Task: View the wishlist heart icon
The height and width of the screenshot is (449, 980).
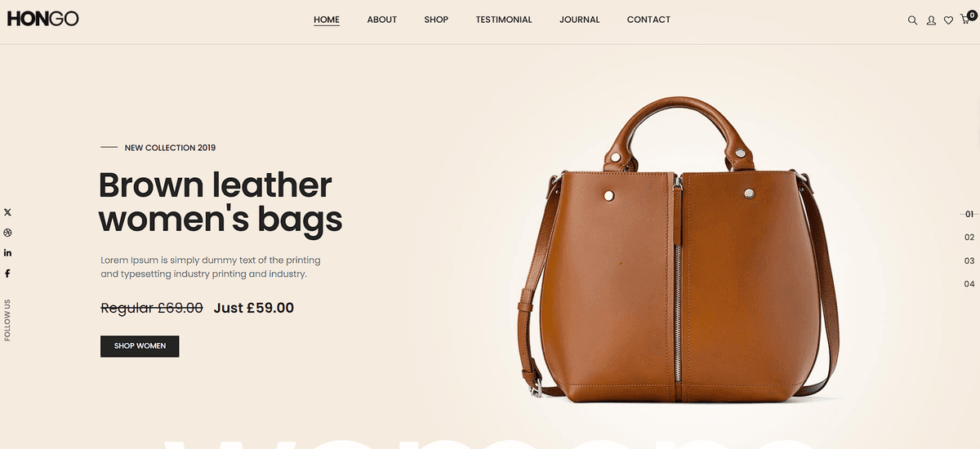Action: [948, 20]
